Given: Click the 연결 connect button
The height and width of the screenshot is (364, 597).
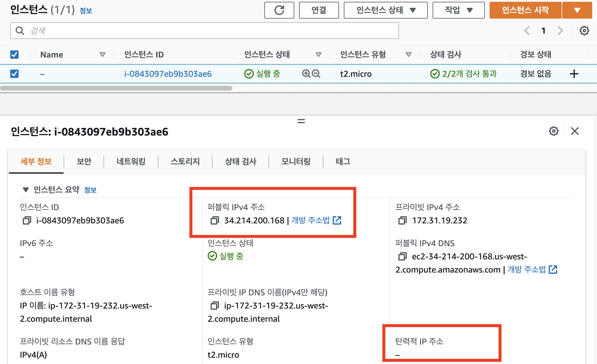Looking at the screenshot, I should coord(319,10).
